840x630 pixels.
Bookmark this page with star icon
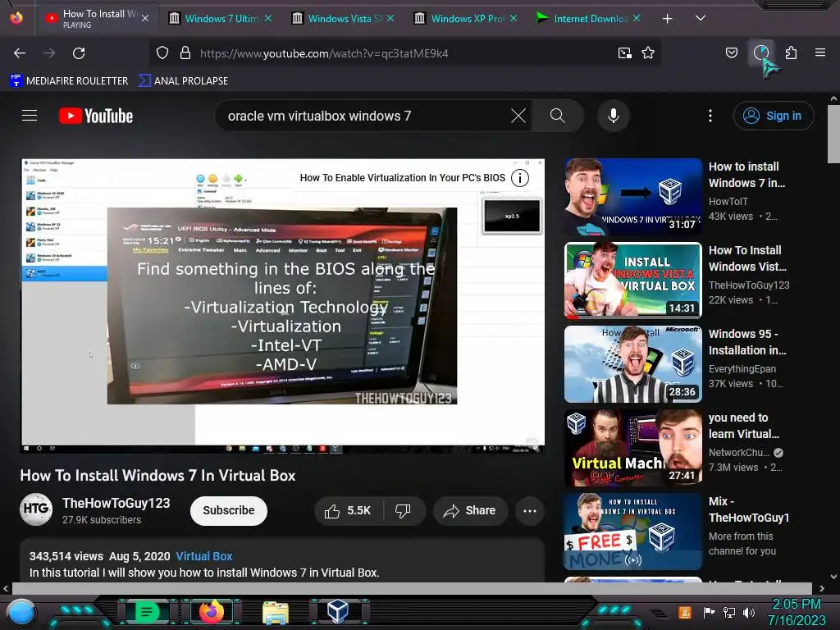coord(648,52)
